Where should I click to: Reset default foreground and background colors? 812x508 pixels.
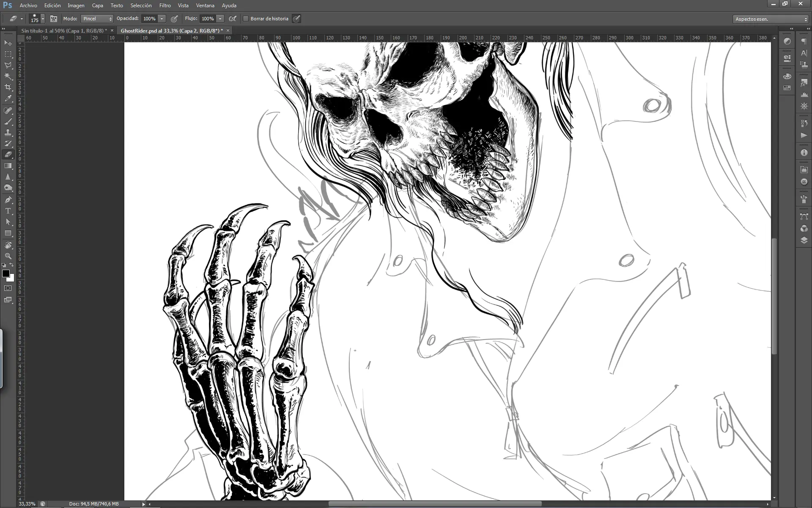click(4, 265)
